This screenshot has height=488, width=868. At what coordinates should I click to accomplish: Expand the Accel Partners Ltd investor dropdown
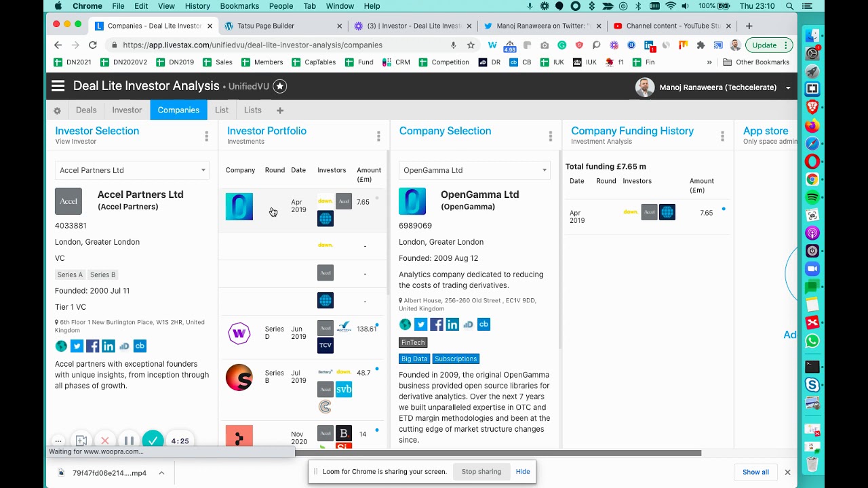pos(132,170)
